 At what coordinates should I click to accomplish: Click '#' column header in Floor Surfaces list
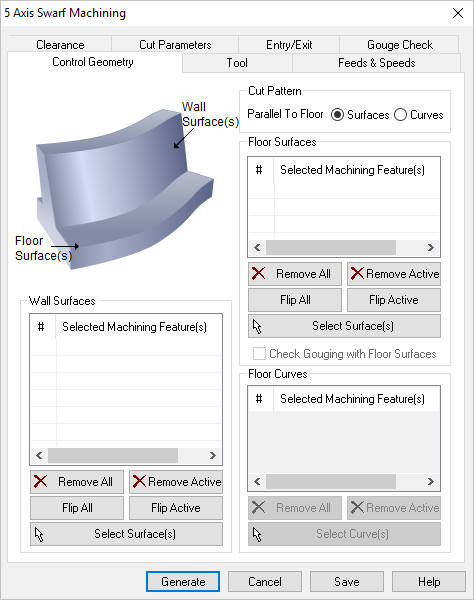pos(259,170)
